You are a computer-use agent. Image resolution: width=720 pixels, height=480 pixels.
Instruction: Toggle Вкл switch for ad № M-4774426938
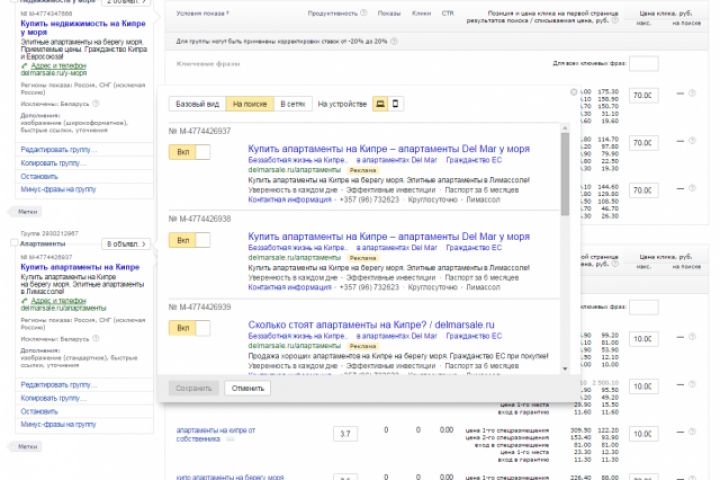click(x=190, y=240)
